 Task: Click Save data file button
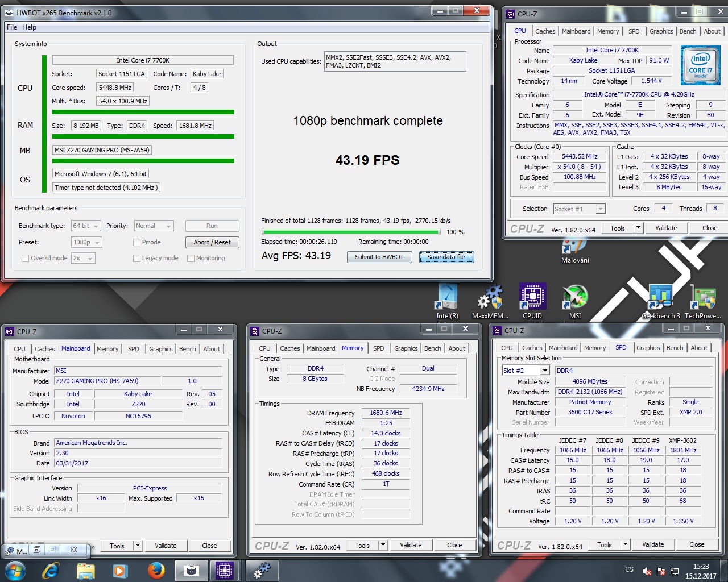point(446,257)
